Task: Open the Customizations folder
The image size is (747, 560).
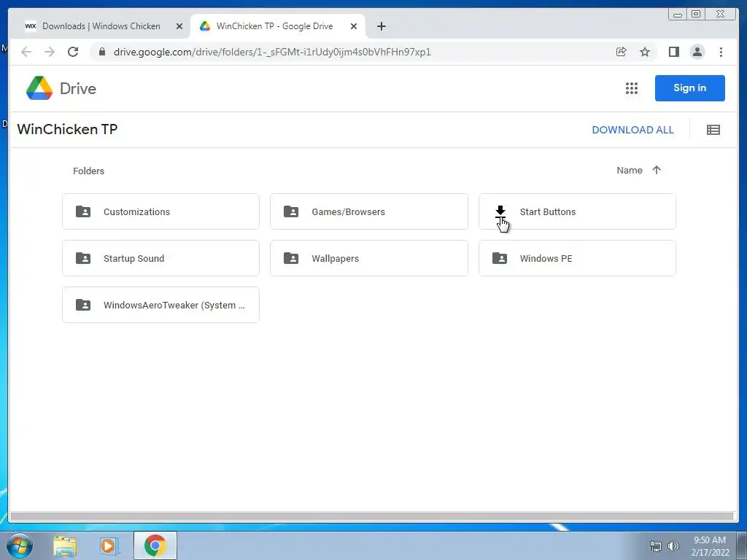Action: coord(160,211)
